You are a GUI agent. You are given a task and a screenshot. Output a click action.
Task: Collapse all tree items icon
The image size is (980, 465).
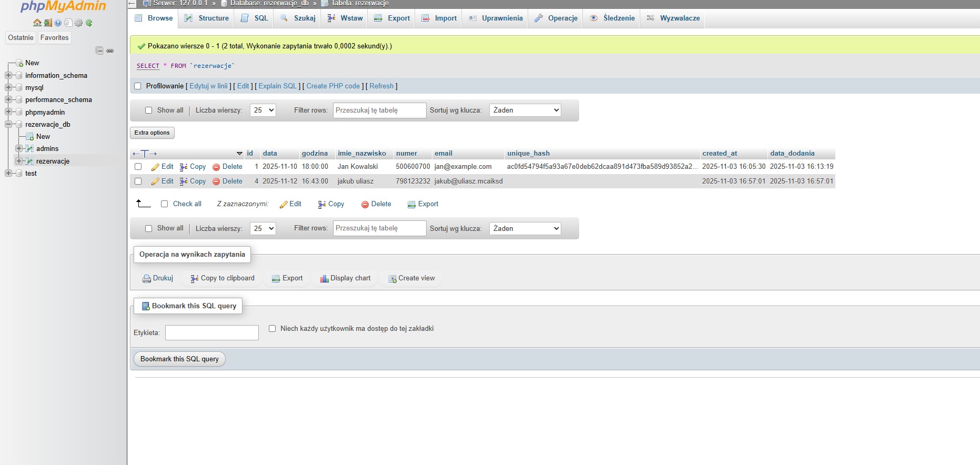[99, 50]
